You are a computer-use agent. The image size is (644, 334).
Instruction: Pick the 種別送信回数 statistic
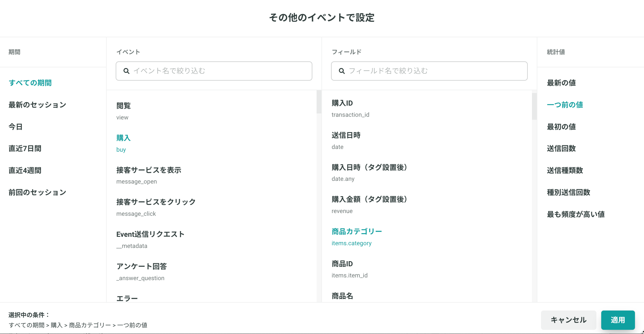(x=569, y=192)
